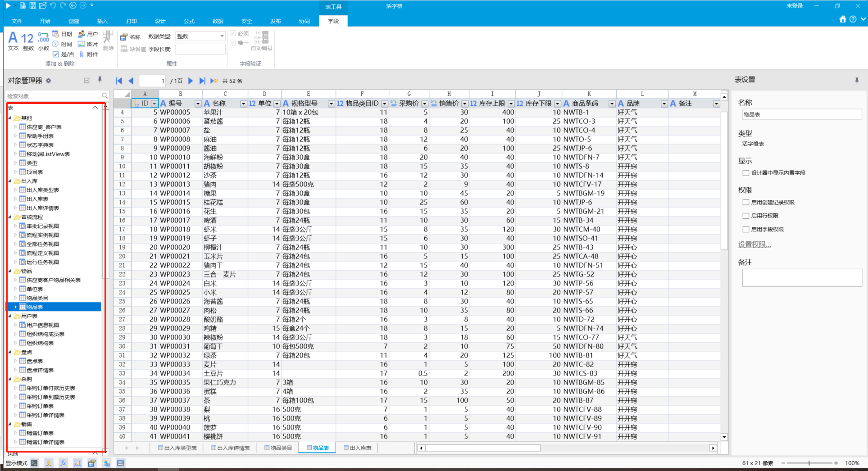Click the Undo arrow icon
Viewport: 868px width, 471px height.
point(53,6)
